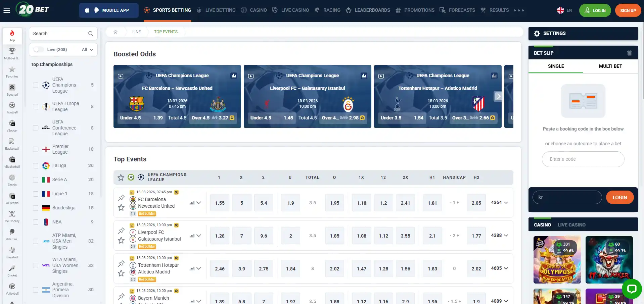Screen dimensions: 644x304
Task: Click the green Log In button
Action: point(595,11)
